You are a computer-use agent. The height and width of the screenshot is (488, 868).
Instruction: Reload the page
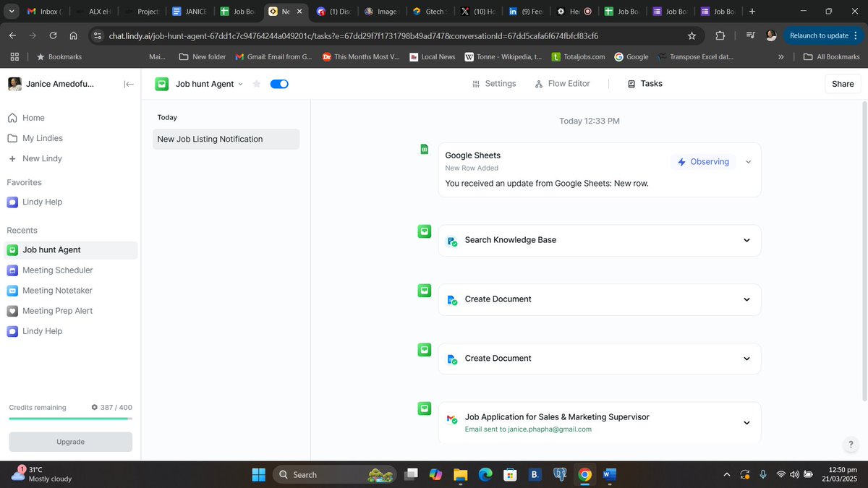point(53,35)
